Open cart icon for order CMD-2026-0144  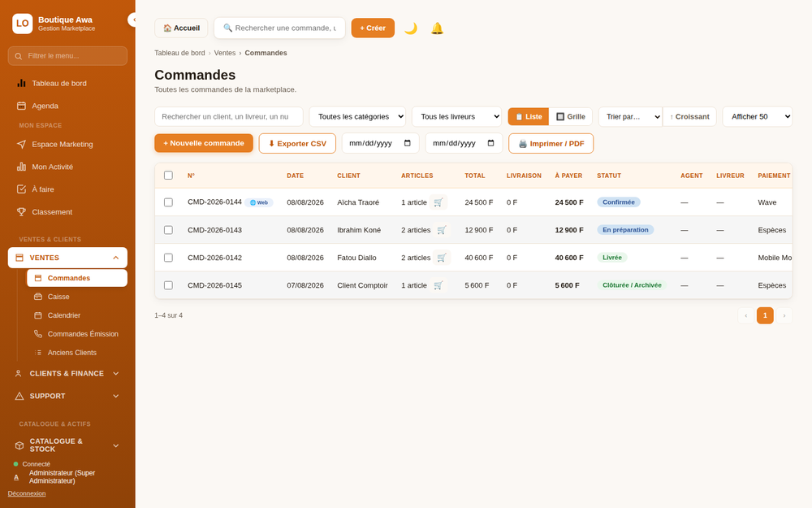[438, 202]
